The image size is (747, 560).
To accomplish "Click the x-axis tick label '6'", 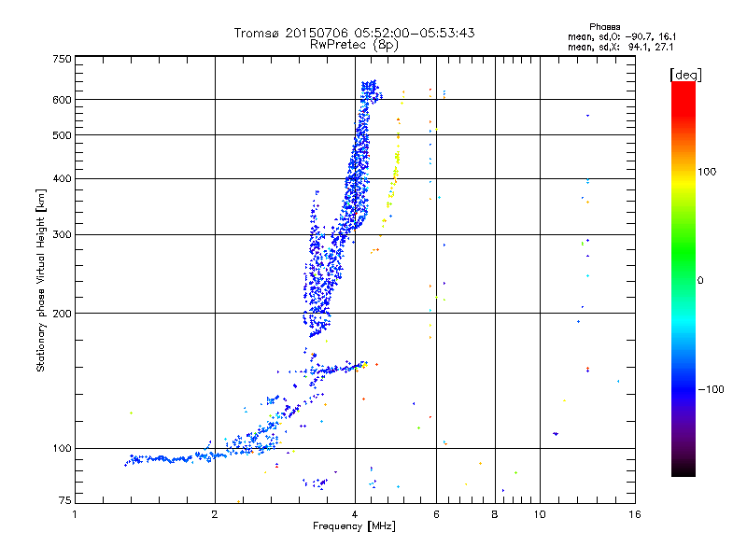I will (x=436, y=514).
